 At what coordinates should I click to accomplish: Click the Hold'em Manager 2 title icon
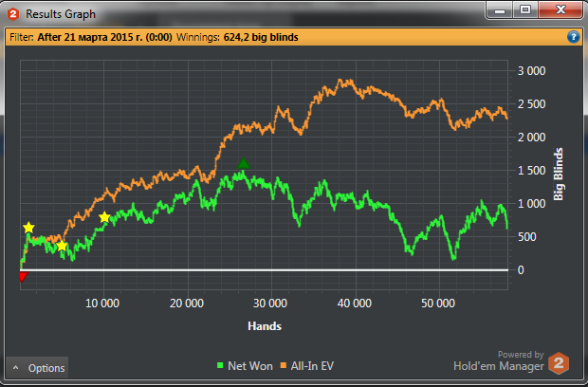(x=13, y=14)
